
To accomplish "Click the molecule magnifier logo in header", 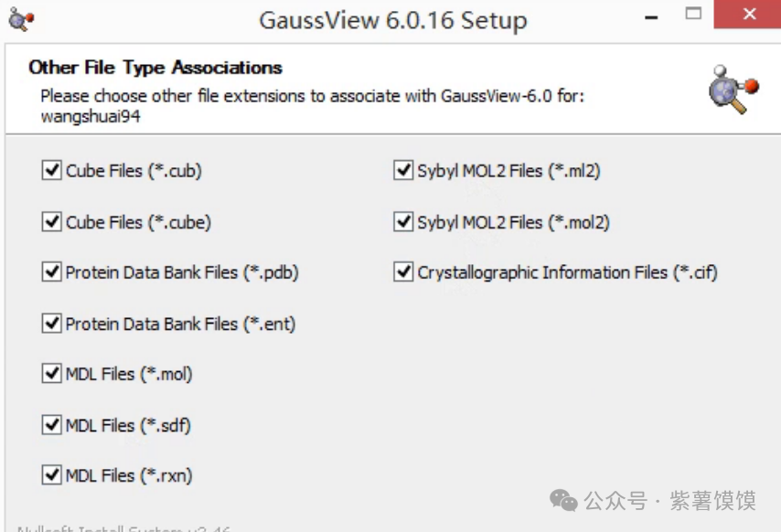I will (733, 91).
